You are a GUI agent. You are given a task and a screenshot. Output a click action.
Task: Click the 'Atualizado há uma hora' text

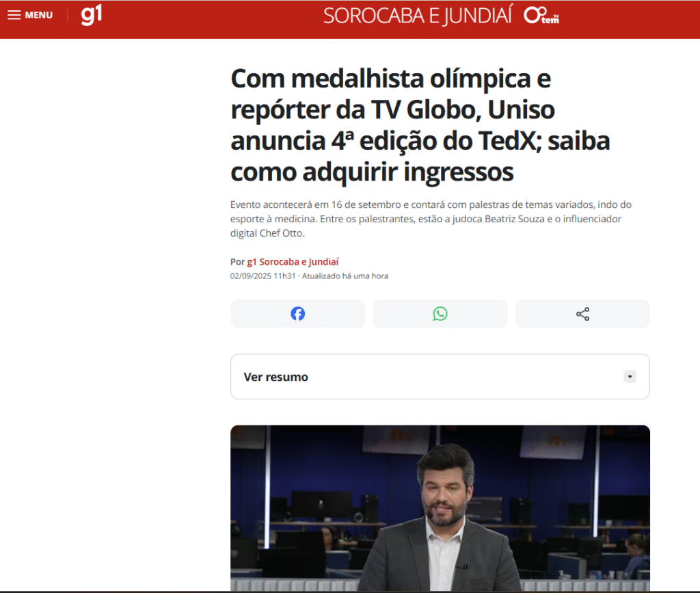(345, 276)
